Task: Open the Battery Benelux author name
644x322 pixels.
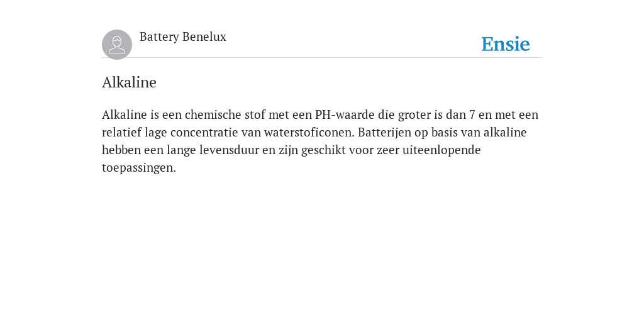Action: tap(183, 37)
